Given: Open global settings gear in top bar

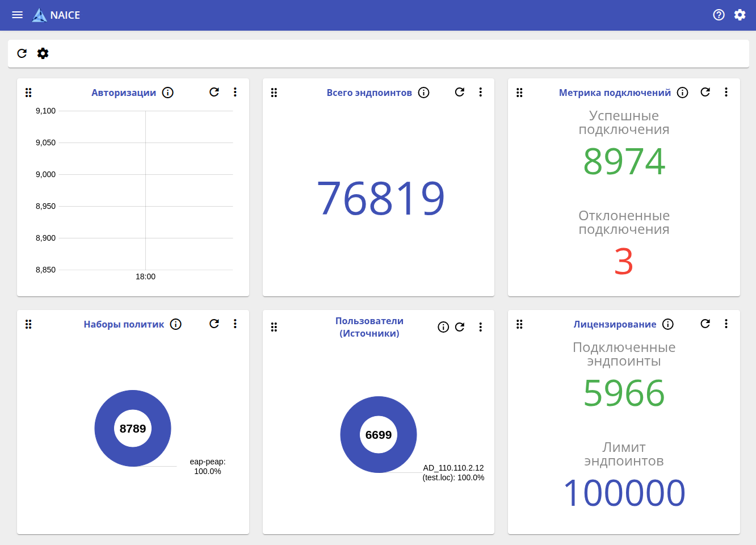Looking at the screenshot, I should pos(740,15).
